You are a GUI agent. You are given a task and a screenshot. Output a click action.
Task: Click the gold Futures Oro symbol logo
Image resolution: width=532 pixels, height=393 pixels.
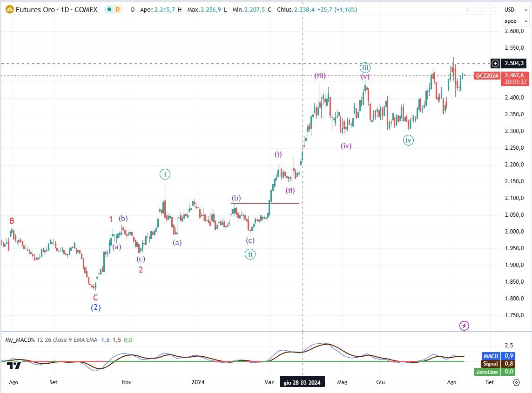[9, 9]
